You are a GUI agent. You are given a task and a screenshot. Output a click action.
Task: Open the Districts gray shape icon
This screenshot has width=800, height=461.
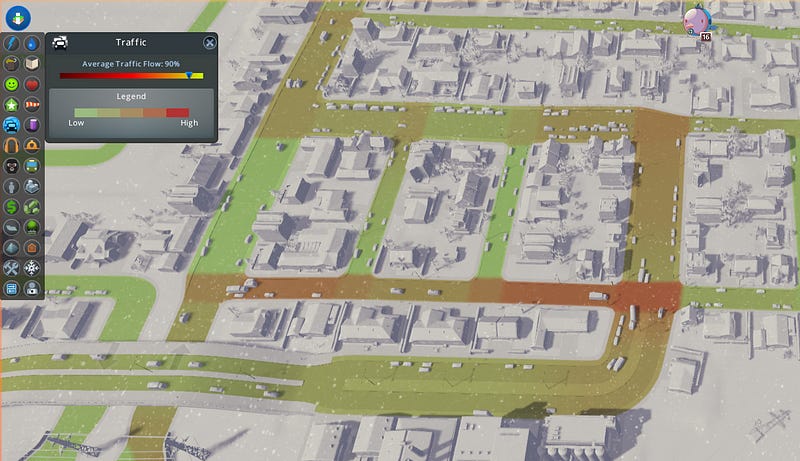tap(11, 227)
